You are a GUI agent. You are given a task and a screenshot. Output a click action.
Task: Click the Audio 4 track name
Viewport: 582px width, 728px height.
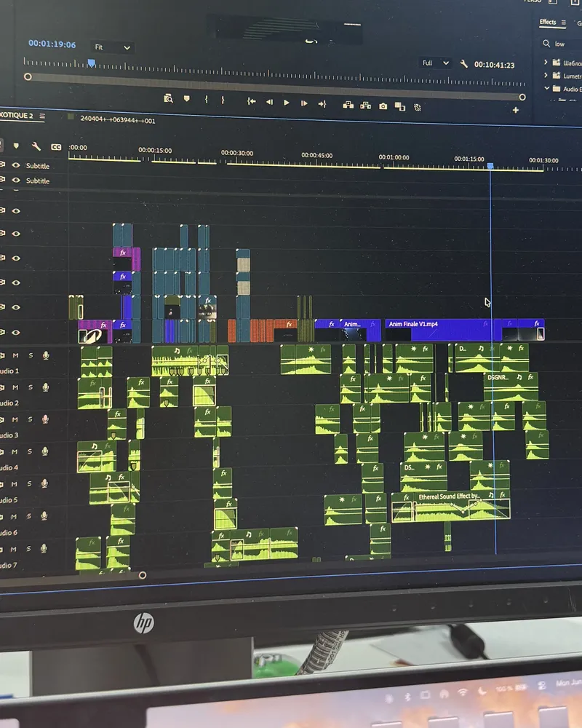(9, 467)
